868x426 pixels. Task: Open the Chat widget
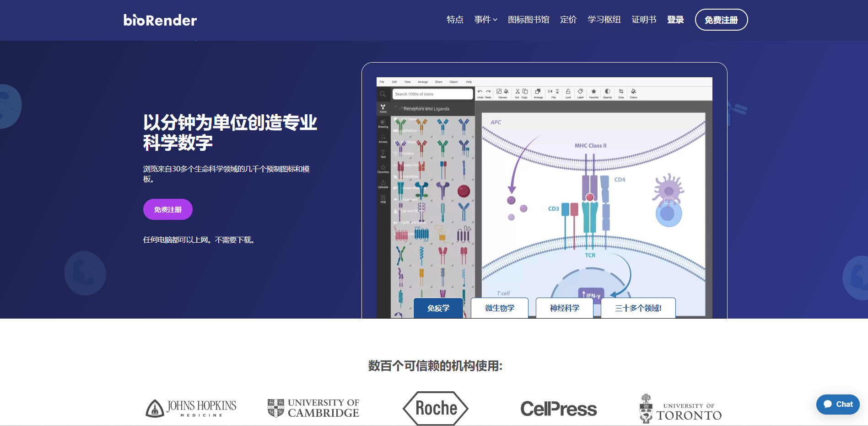838,405
